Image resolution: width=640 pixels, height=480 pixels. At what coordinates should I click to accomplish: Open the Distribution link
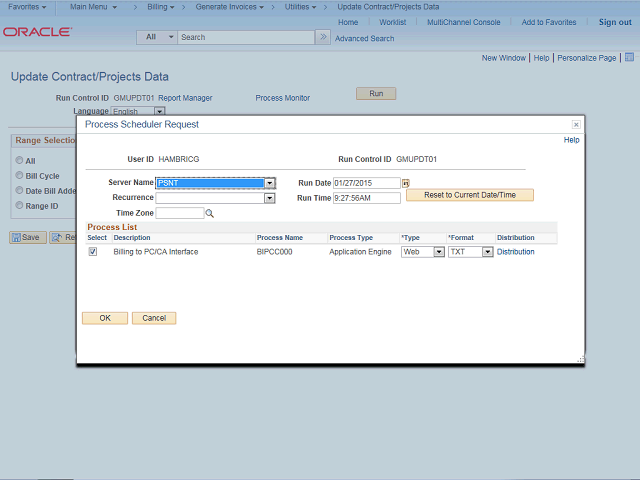pyautogui.click(x=515, y=252)
